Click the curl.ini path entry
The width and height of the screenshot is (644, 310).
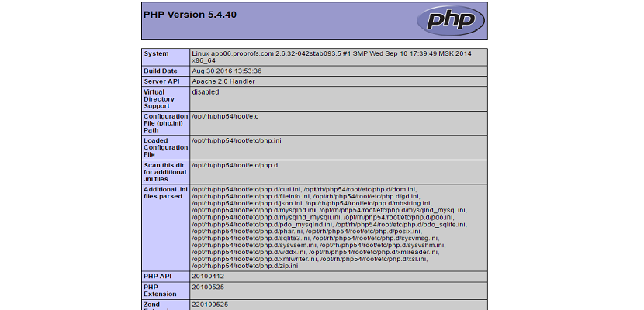click(x=246, y=189)
